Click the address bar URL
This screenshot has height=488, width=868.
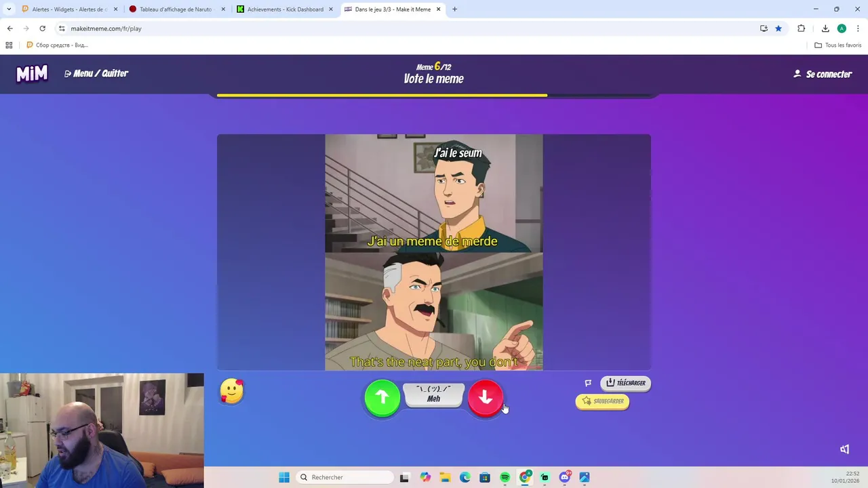tap(106, 28)
